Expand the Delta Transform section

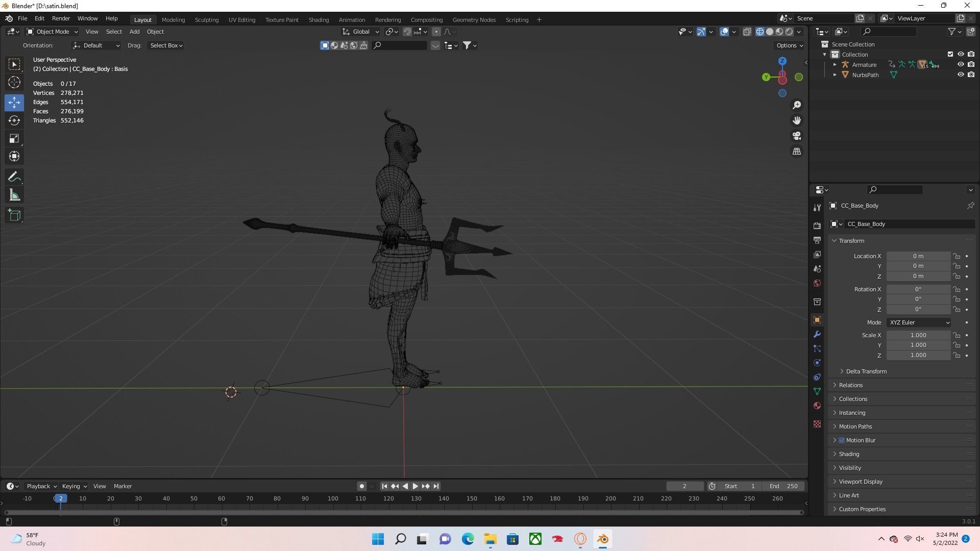865,371
